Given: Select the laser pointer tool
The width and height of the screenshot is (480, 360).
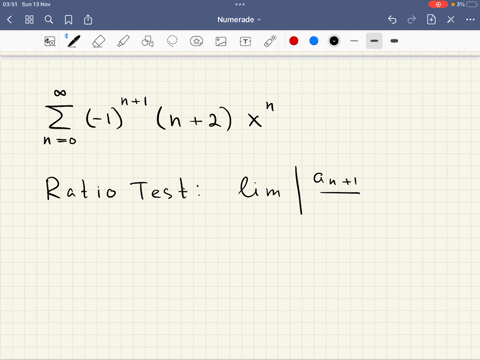Looking at the screenshot, I should (x=270, y=41).
